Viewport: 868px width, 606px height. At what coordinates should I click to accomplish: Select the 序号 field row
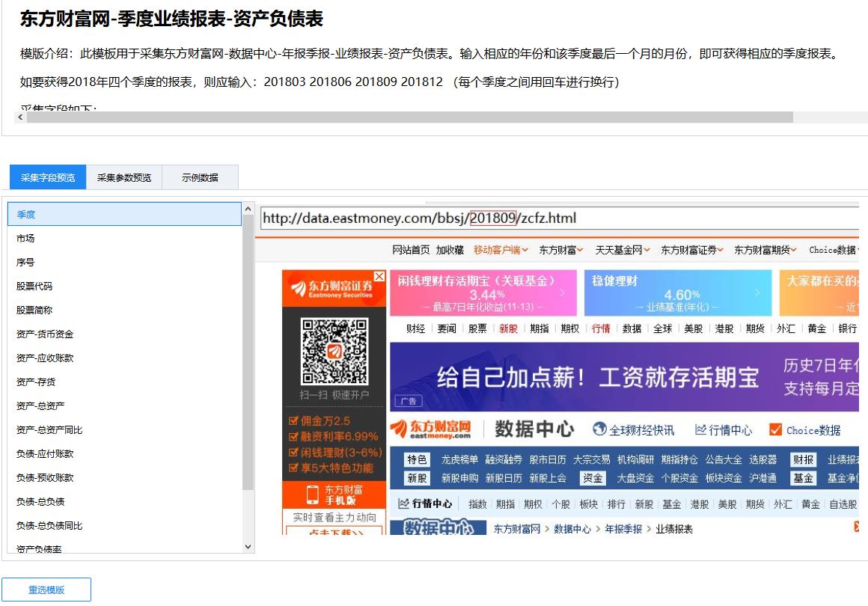pyautogui.click(x=124, y=263)
